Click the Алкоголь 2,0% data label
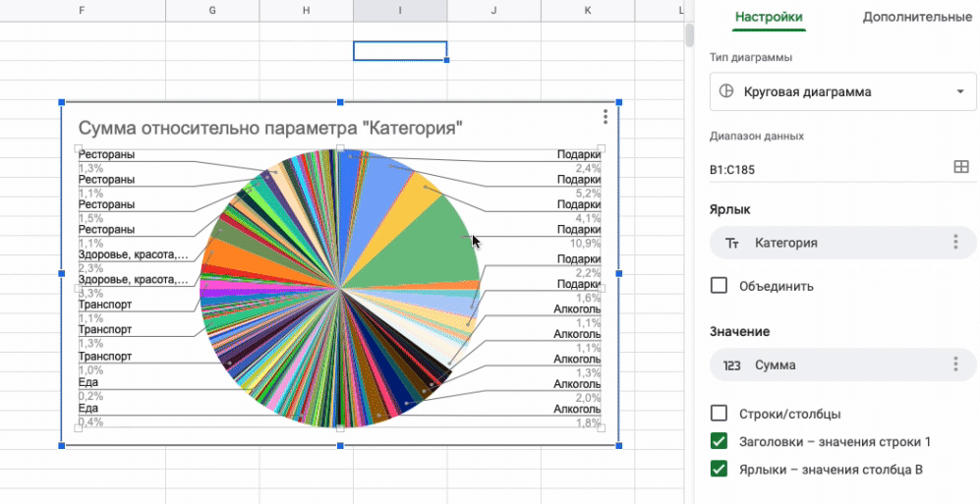 [x=577, y=390]
